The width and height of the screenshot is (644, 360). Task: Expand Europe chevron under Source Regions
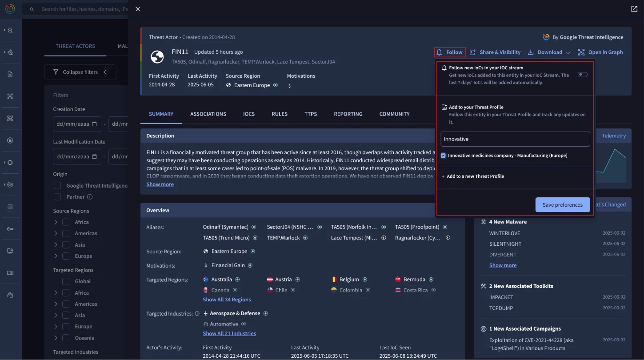coord(56,256)
